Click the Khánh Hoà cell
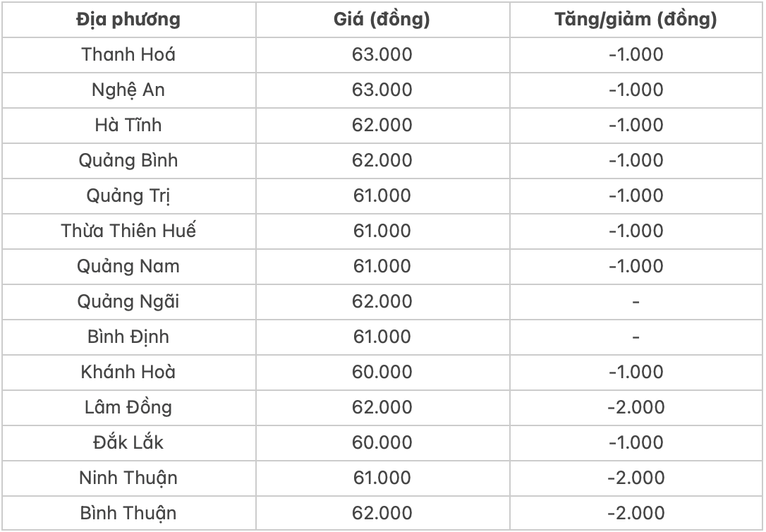This screenshot has width=766, height=532. coord(128,372)
